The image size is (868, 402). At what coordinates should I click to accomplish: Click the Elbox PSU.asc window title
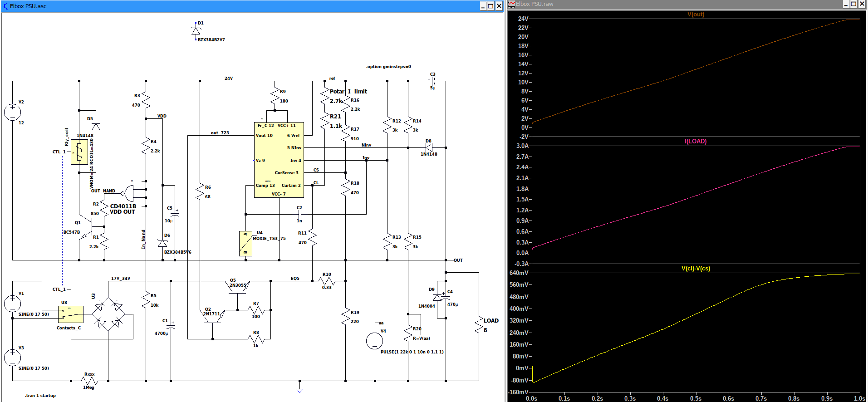coord(28,6)
